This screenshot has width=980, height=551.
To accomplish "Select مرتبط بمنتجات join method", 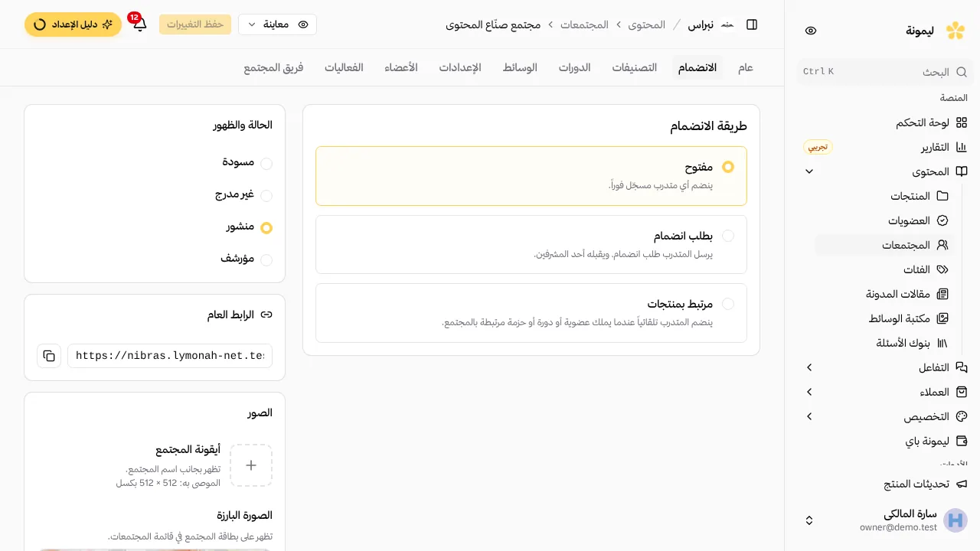I will coord(531,313).
